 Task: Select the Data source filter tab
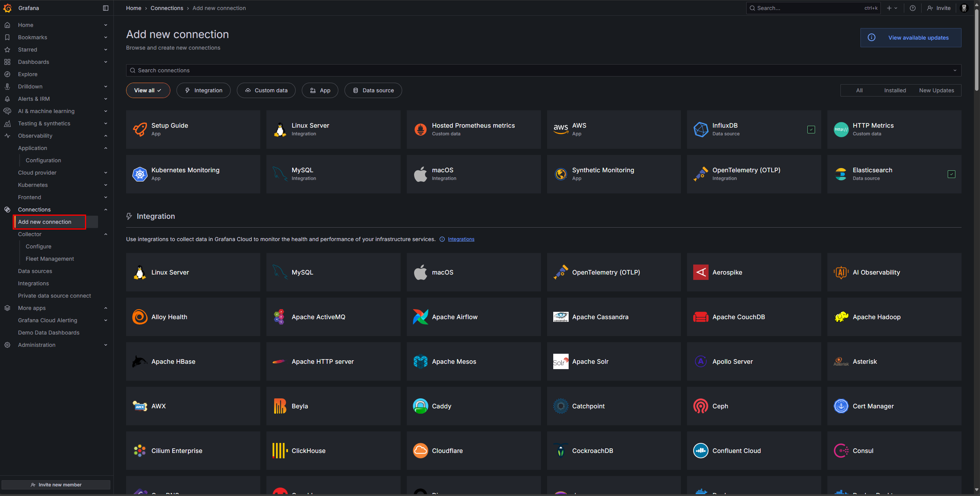373,90
